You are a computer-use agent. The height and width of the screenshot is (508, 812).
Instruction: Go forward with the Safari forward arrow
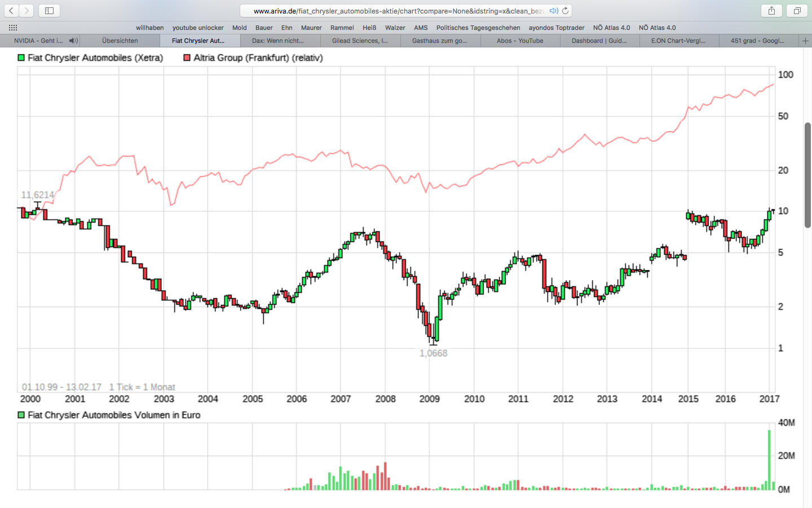pyautogui.click(x=27, y=11)
